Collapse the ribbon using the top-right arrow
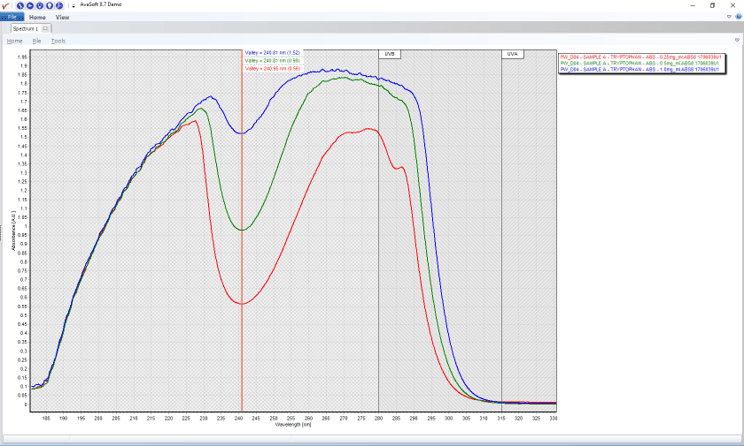The width and height of the screenshot is (744, 446). [x=729, y=17]
